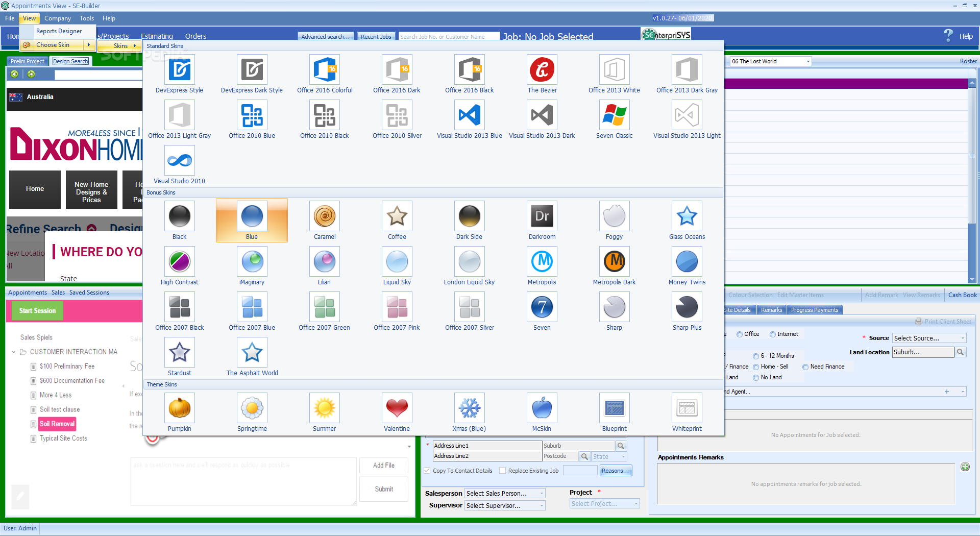This screenshot has width=980, height=536.
Task: Click the Reasons button
Action: click(x=616, y=471)
